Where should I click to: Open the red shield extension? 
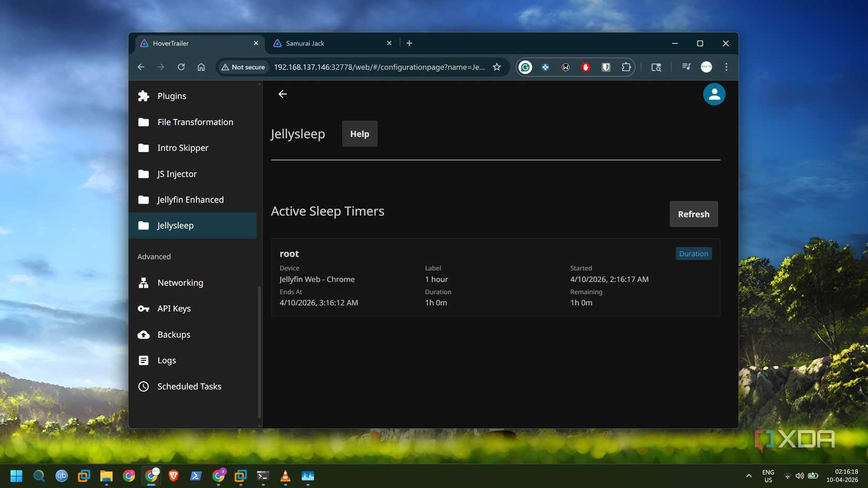click(x=586, y=67)
